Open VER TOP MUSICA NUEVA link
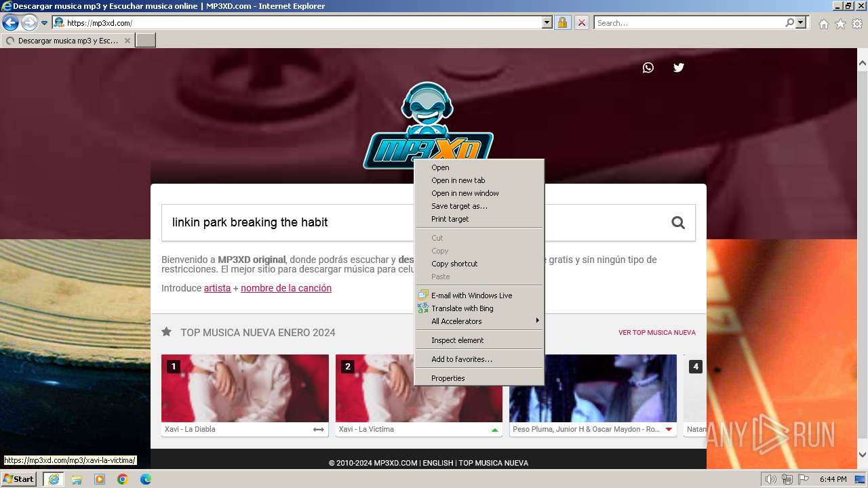The image size is (868, 488). point(657,333)
